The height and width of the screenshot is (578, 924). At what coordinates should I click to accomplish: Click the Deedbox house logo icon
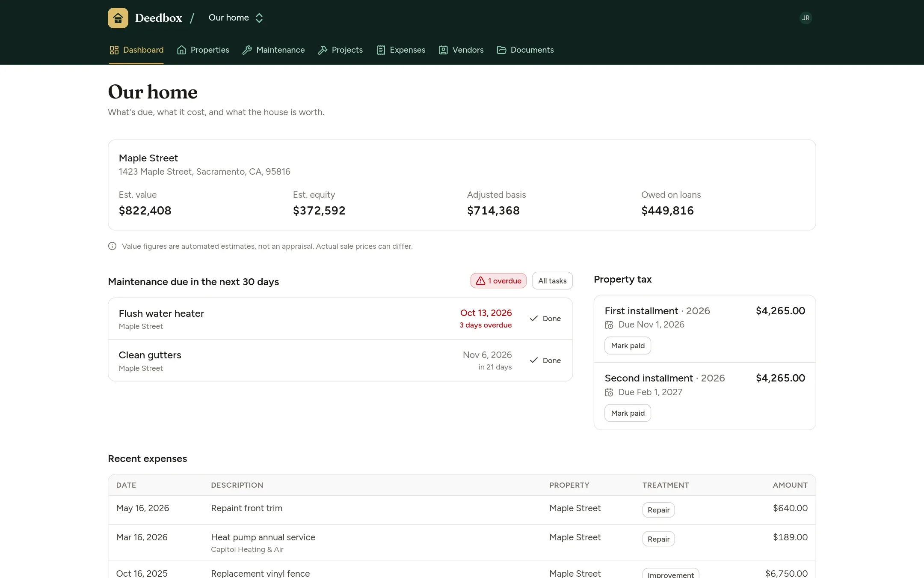[x=118, y=18]
